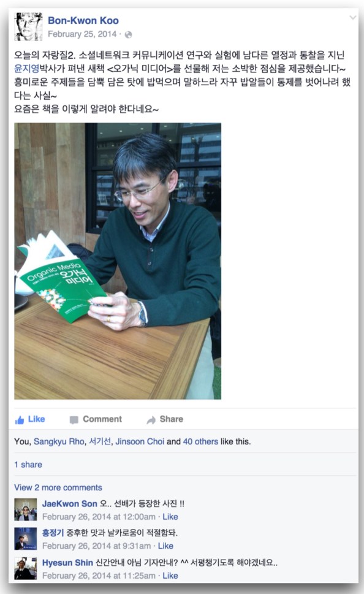Open Sangkyu Rho's profile from likes
The width and height of the screenshot is (364, 594).
[59, 441]
